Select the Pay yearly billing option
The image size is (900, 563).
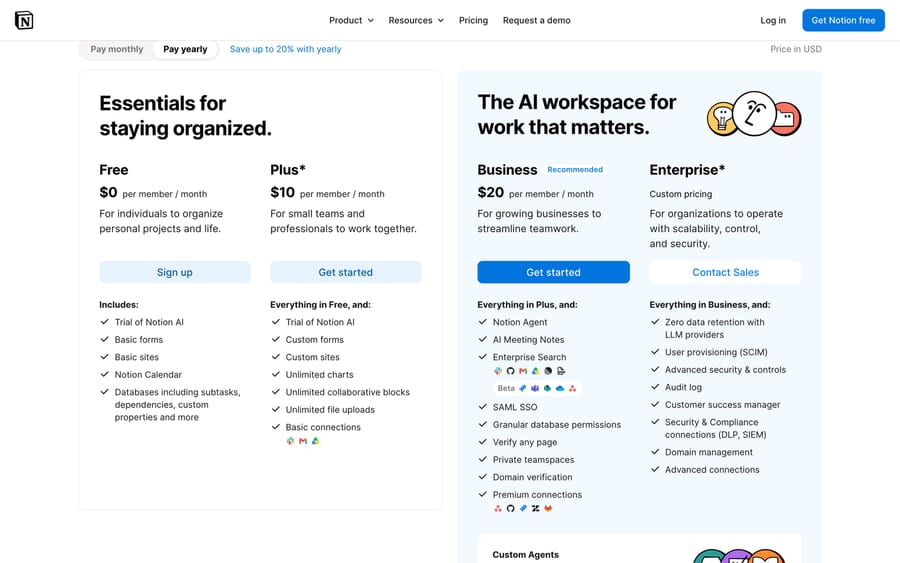pyautogui.click(x=185, y=49)
